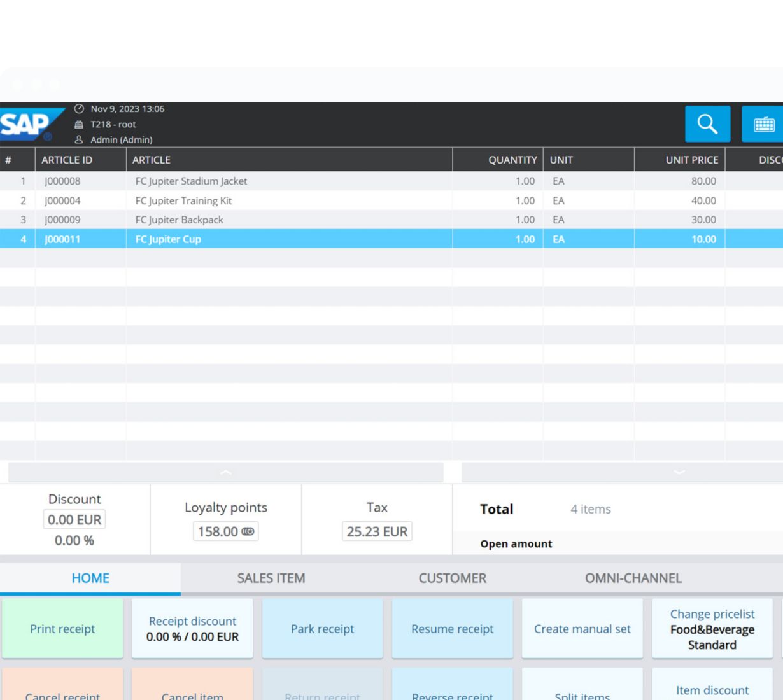Select the FC Jupiter Stadium Jacket row

tap(191, 181)
